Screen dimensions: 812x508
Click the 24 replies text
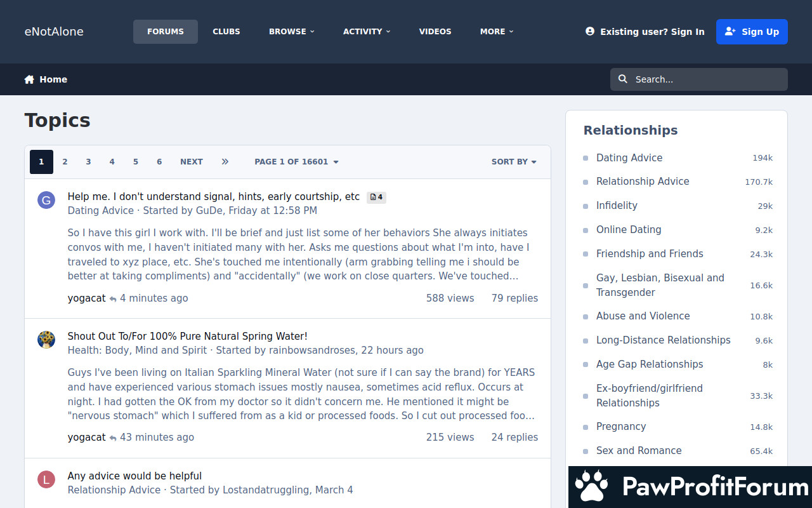tap(514, 438)
